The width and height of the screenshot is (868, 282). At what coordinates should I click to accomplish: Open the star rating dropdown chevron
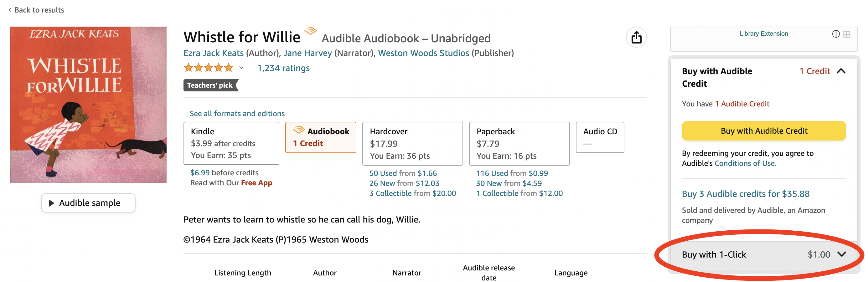(x=241, y=68)
